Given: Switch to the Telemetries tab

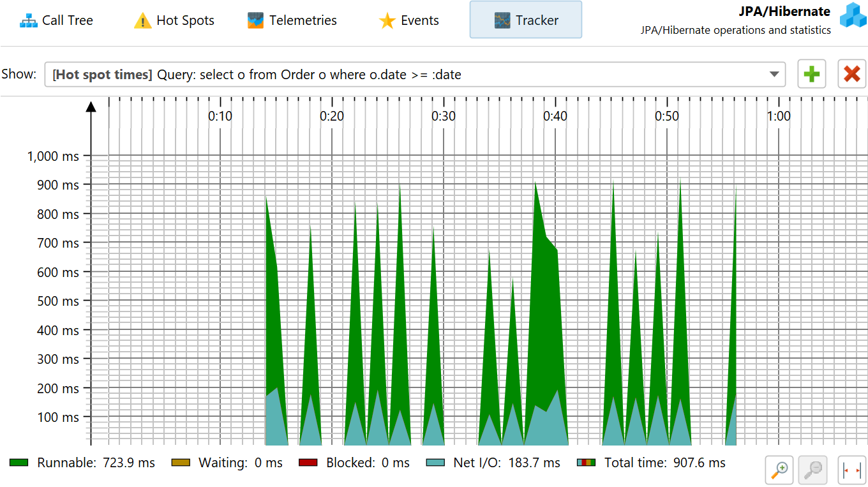Looking at the screenshot, I should tap(292, 20).
